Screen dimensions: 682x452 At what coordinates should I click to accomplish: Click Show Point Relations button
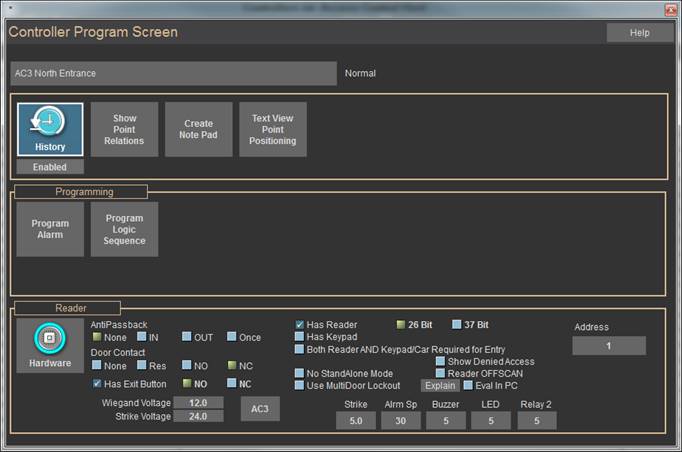(124, 129)
